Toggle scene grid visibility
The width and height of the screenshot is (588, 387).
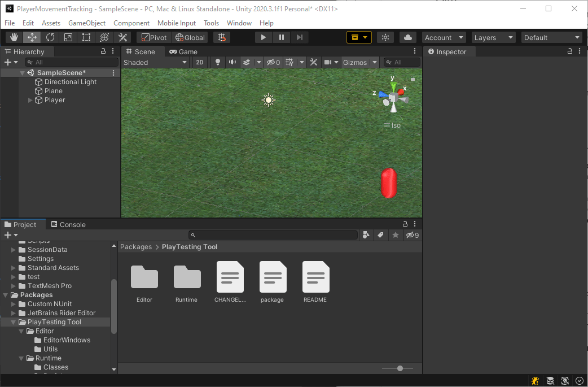tap(289, 62)
